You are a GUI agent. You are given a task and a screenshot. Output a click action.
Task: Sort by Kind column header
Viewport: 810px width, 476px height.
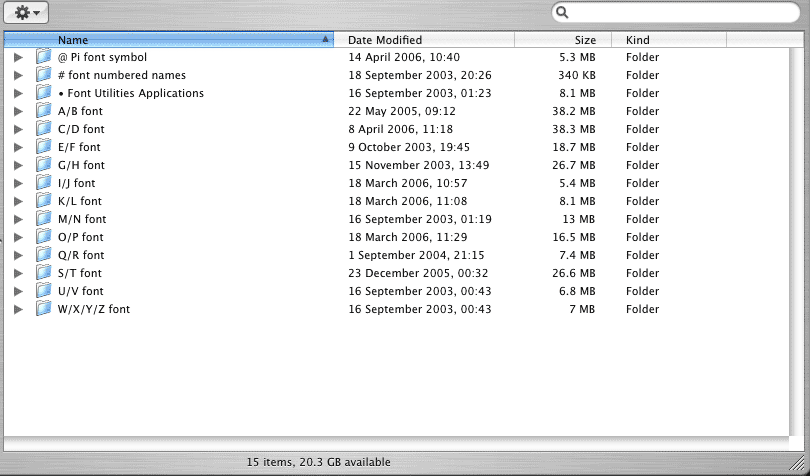tap(669, 40)
